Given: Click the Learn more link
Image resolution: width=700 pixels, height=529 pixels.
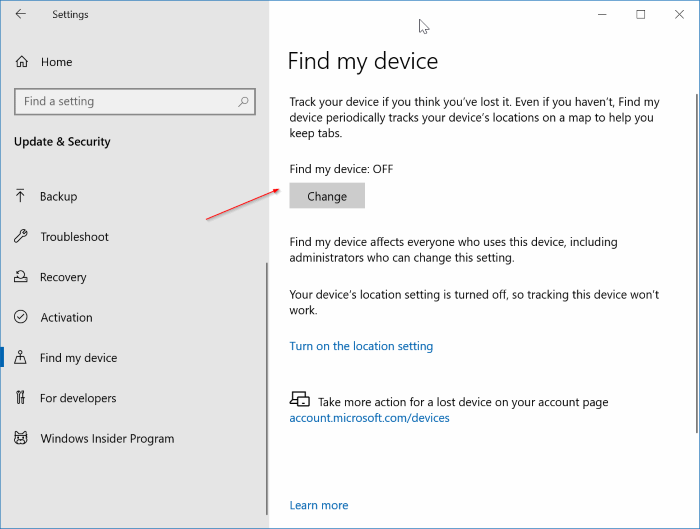Looking at the screenshot, I should pyautogui.click(x=319, y=505).
